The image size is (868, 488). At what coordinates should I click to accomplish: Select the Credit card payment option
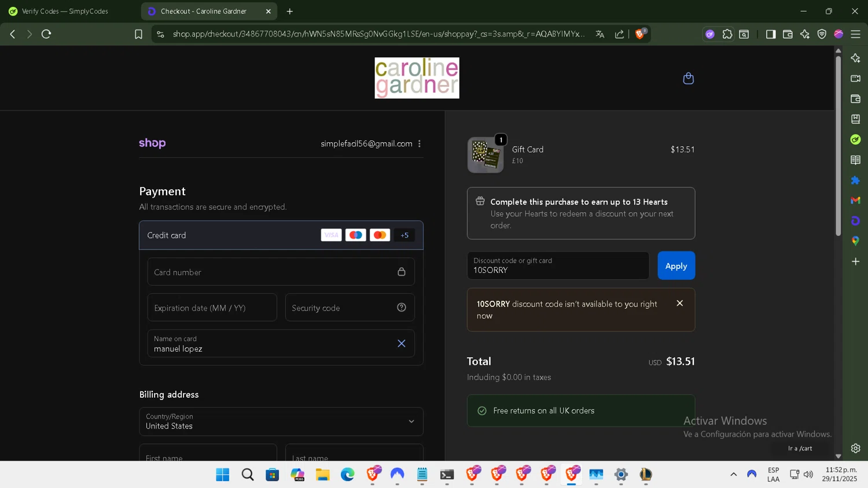[x=281, y=235]
